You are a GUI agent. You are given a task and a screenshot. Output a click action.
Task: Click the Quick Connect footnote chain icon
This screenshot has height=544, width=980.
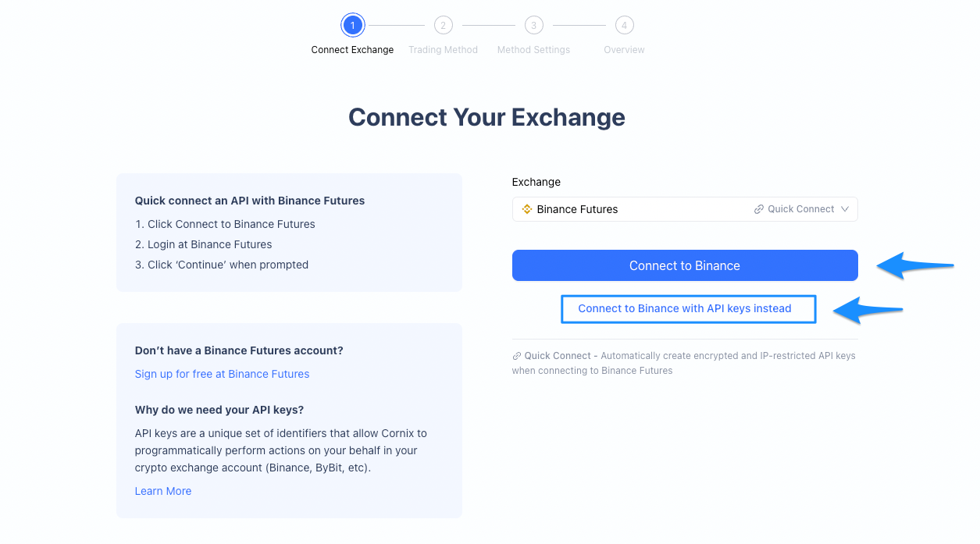pyautogui.click(x=517, y=356)
